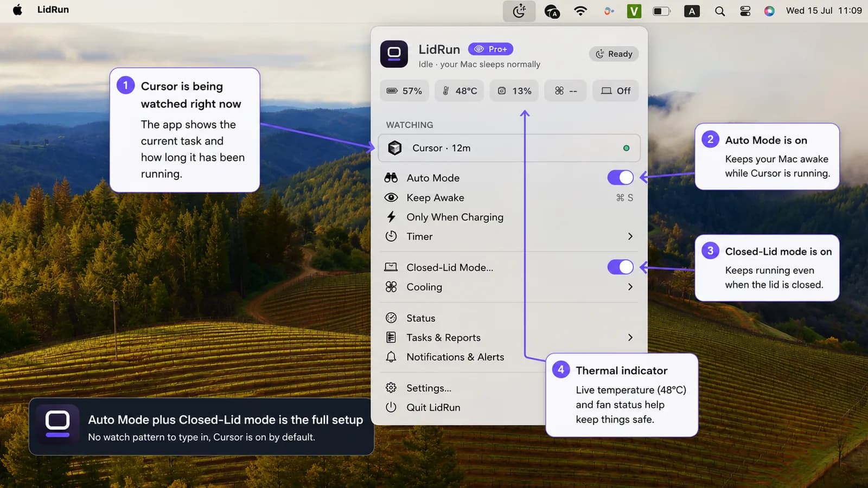Click the ⌘ S shortcut hint
This screenshot has width=868, height=488.
pyautogui.click(x=624, y=198)
